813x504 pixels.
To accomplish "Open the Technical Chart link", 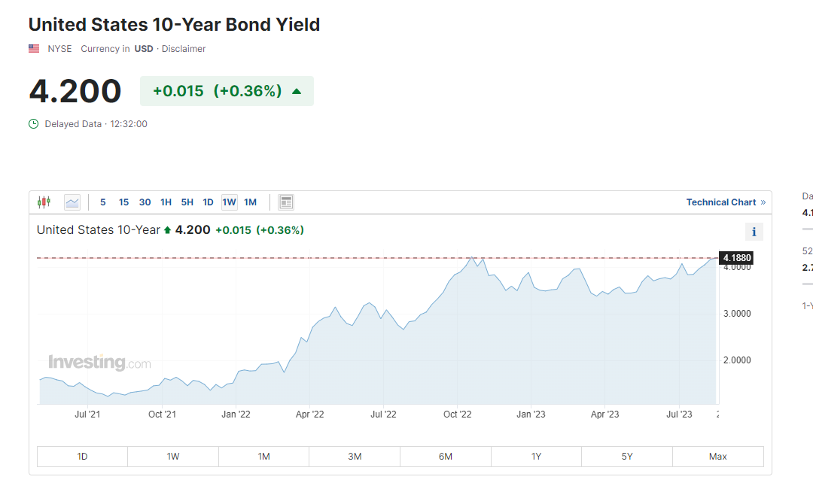I will tap(720, 202).
